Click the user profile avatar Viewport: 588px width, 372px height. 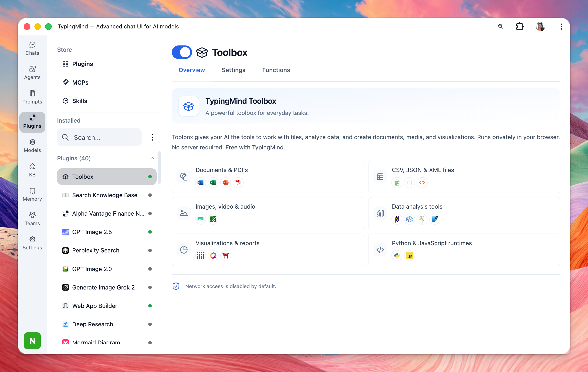tap(540, 26)
